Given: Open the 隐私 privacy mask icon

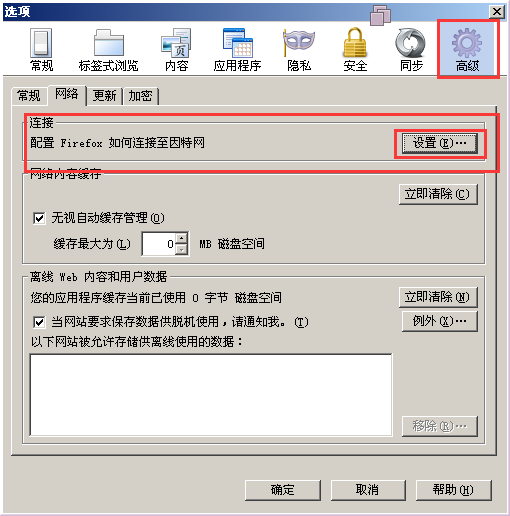Looking at the screenshot, I should [x=299, y=50].
